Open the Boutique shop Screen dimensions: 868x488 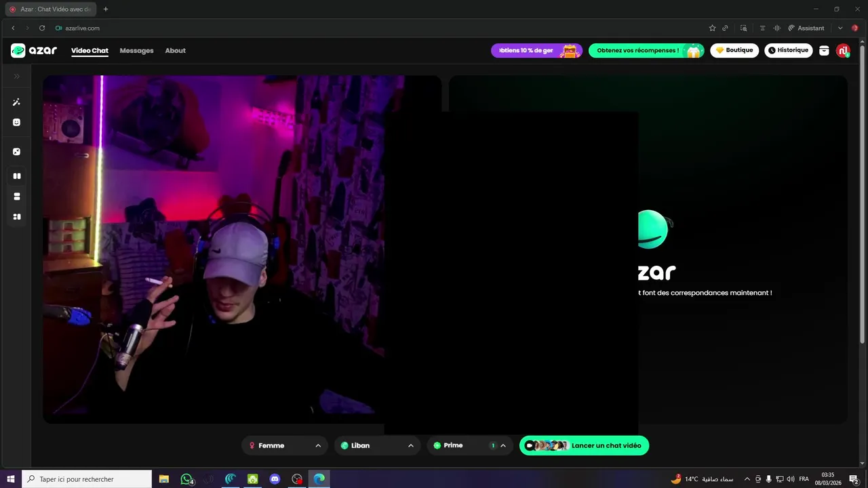(734, 50)
